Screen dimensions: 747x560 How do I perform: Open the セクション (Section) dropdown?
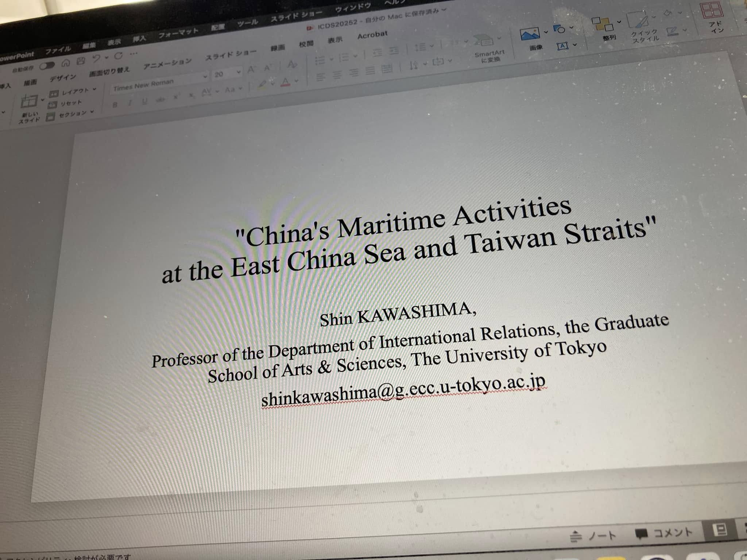click(x=70, y=115)
